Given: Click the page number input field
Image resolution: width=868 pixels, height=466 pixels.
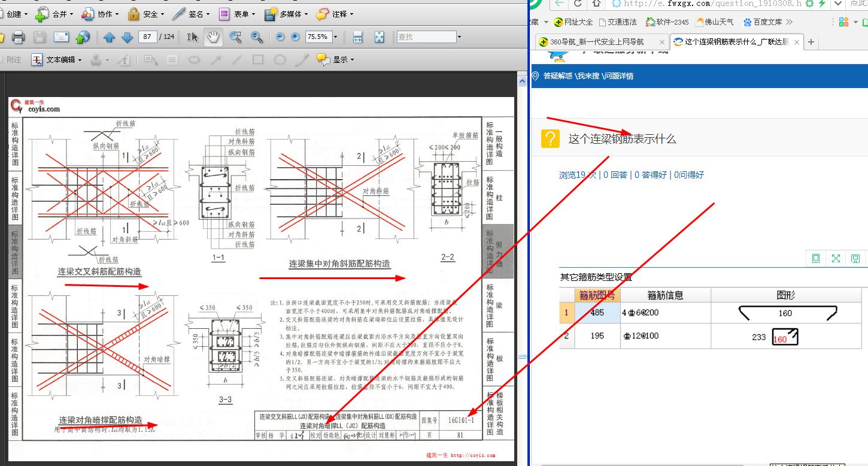Looking at the screenshot, I should (x=147, y=37).
